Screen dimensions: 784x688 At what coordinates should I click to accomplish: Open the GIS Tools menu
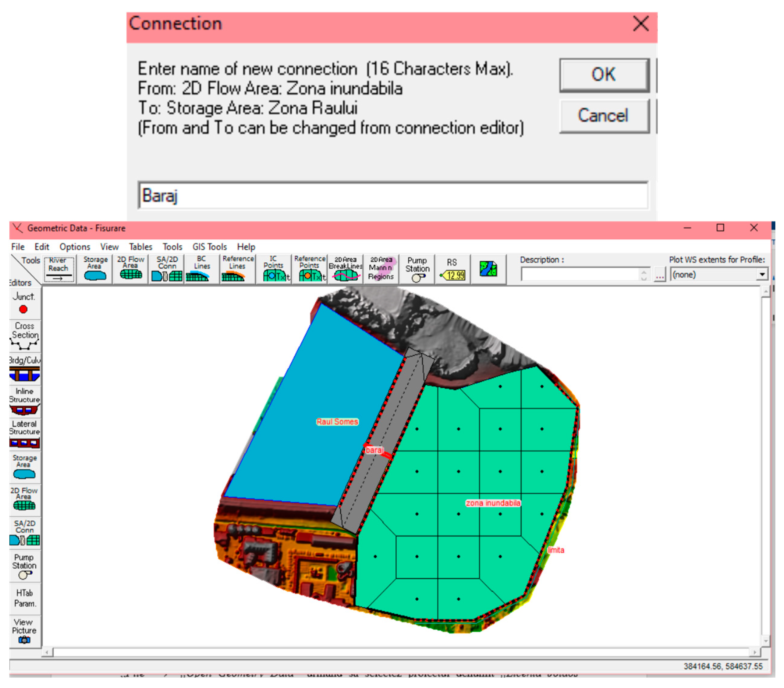click(x=209, y=247)
